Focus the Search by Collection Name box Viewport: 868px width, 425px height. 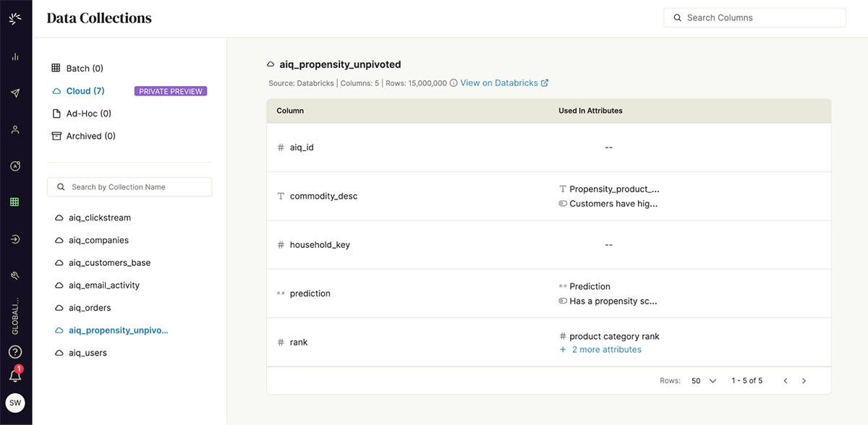click(x=129, y=187)
